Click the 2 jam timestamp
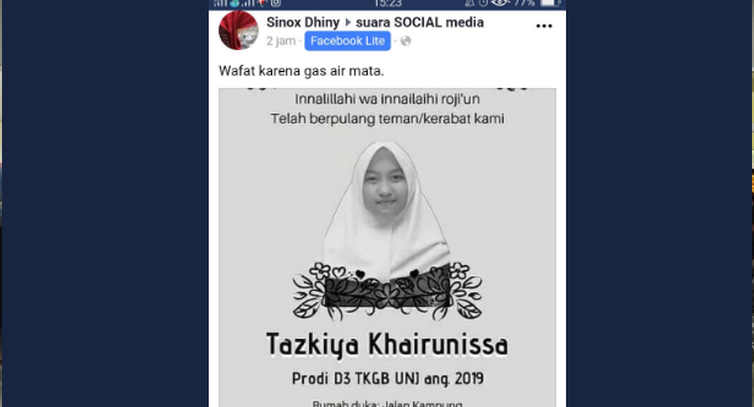The width and height of the screenshot is (754, 407). pyautogui.click(x=281, y=41)
